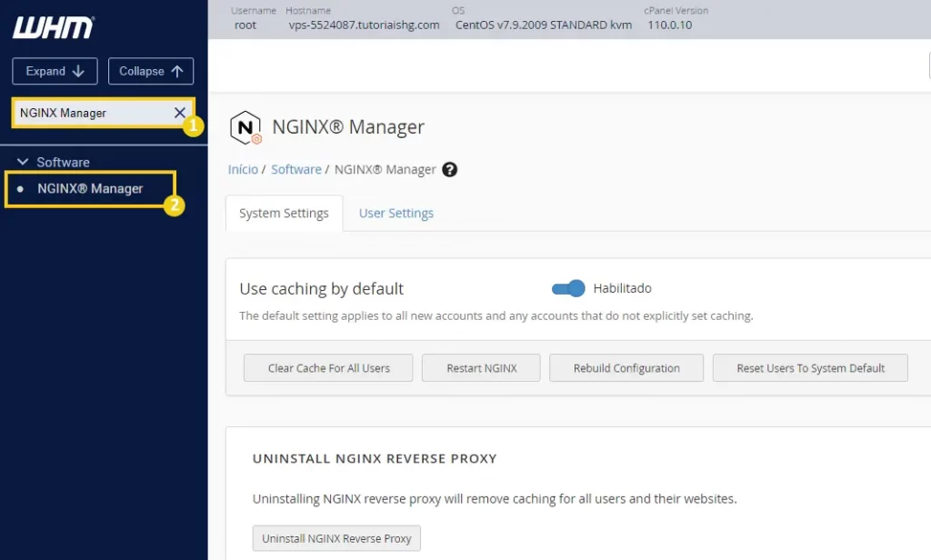Open the Software breadcrumb link
931x560 pixels.
pos(296,170)
